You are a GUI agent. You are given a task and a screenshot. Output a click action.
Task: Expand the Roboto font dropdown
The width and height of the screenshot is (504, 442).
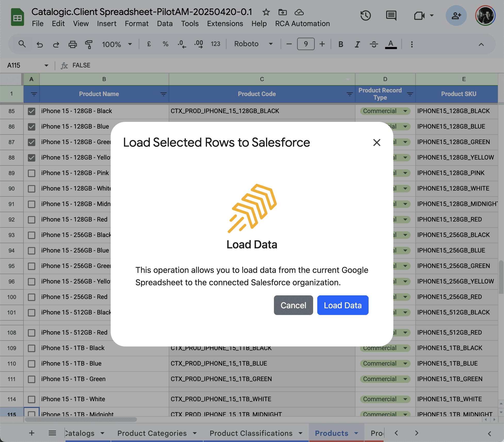coord(253,44)
